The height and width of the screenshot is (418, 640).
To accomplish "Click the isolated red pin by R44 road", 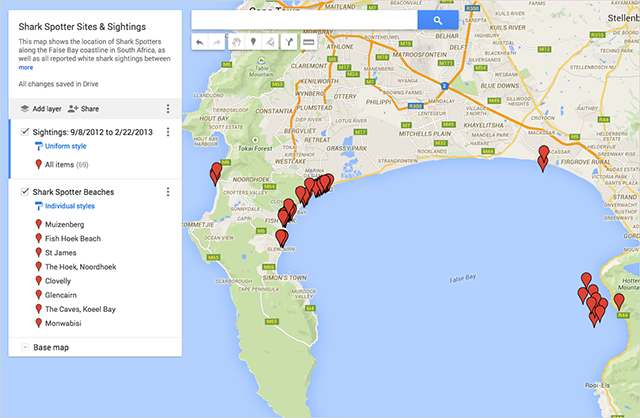I will tap(619, 301).
